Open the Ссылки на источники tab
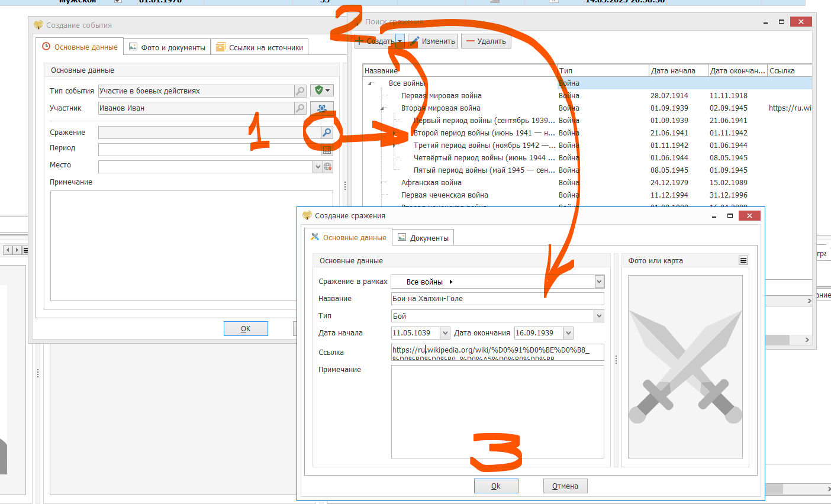The image size is (831, 504). coord(260,47)
